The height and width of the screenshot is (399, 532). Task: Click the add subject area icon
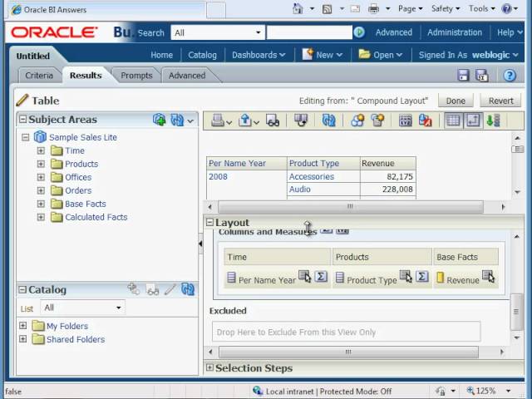pos(160,120)
